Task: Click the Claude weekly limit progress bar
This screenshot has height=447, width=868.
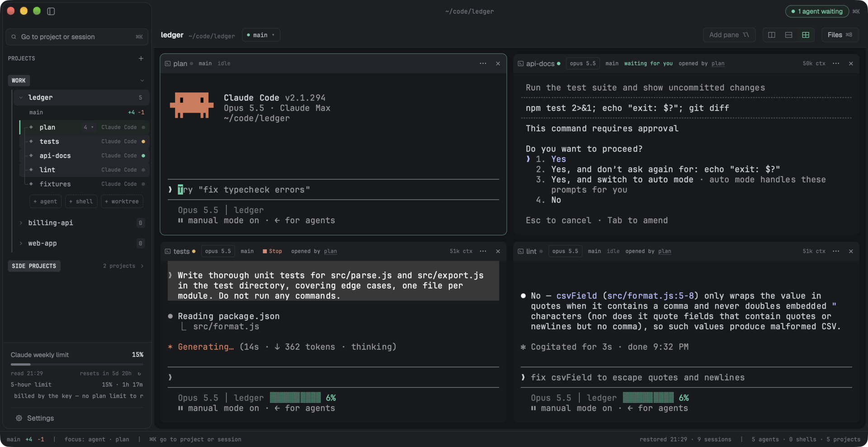Action: tap(77, 364)
